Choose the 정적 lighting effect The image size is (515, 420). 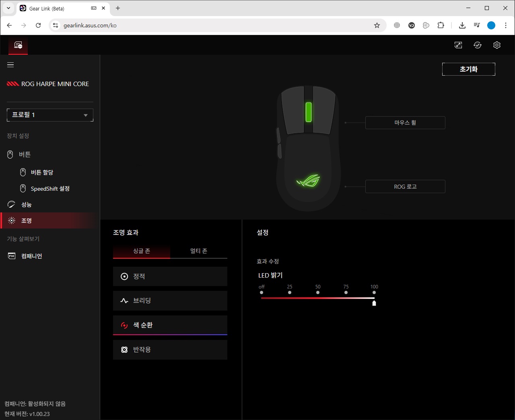pos(170,276)
